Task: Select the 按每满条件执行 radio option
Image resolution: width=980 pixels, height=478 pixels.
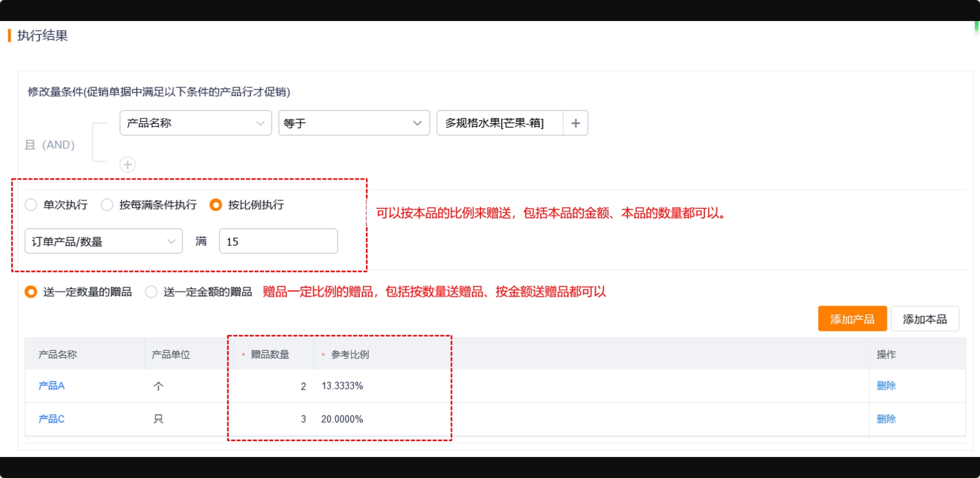Action: 107,205
